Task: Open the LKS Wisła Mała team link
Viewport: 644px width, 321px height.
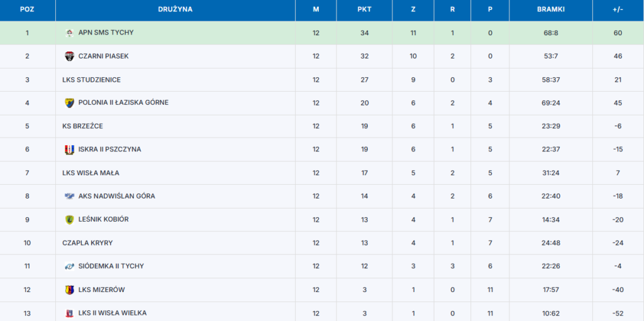Action: 91,173
